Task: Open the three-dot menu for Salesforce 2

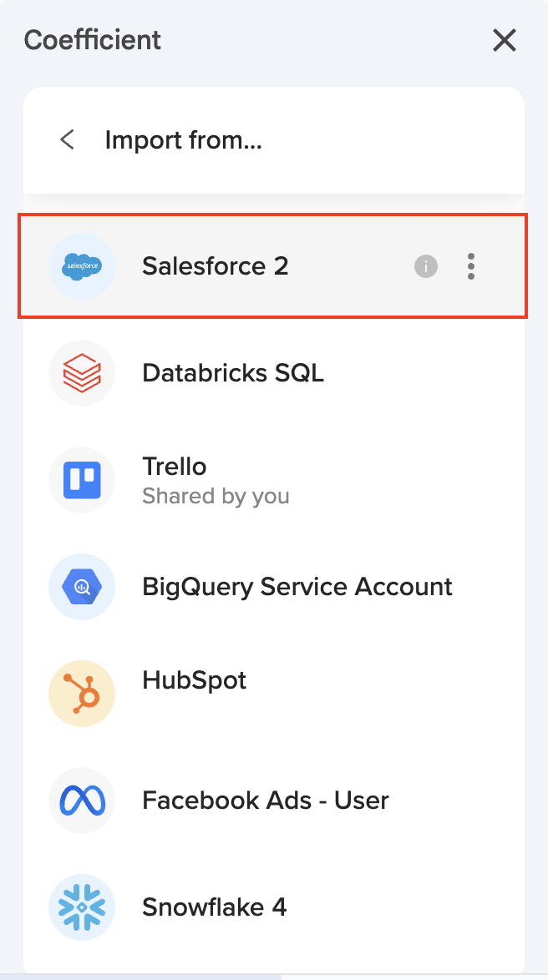Action: click(471, 266)
